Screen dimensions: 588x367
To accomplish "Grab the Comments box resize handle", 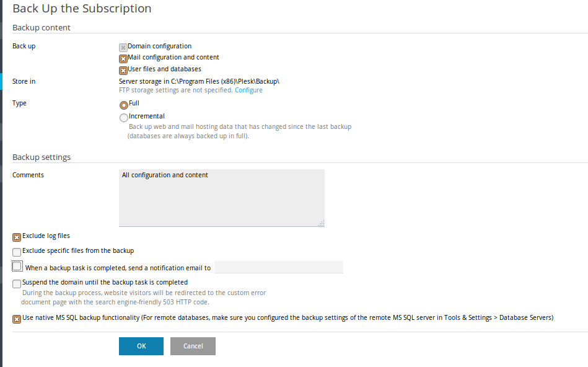I will pyautogui.click(x=322, y=223).
